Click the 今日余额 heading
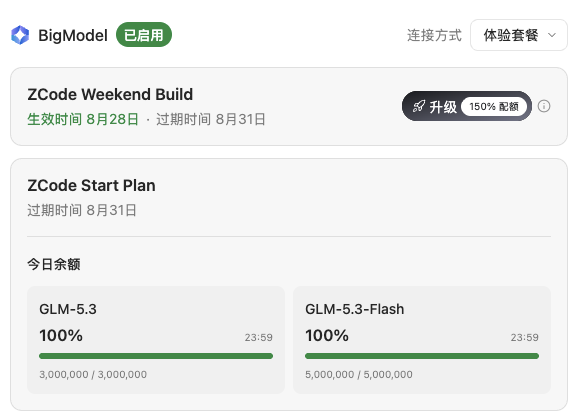 click(x=54, y=264)
